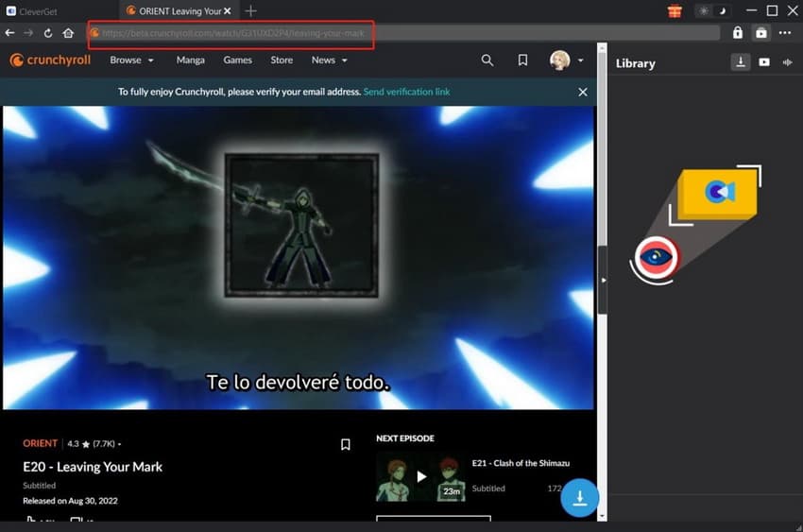Bookmark the Leaving Your Mark episode

click(x=346, y=444)
